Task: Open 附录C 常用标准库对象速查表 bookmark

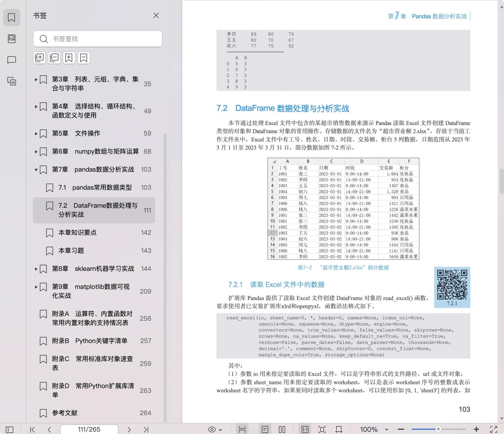Action: pyautogui.click(x=94, y=363)
